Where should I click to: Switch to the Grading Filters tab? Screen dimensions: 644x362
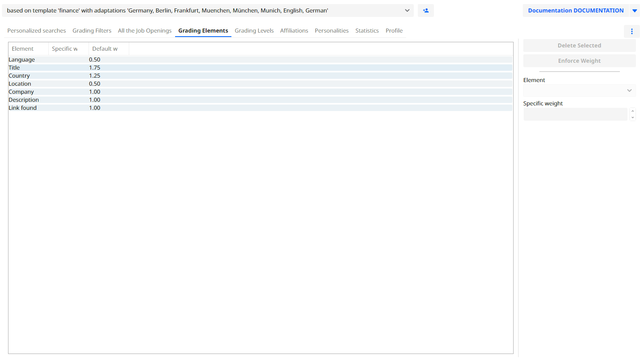[x=92, y=31]
